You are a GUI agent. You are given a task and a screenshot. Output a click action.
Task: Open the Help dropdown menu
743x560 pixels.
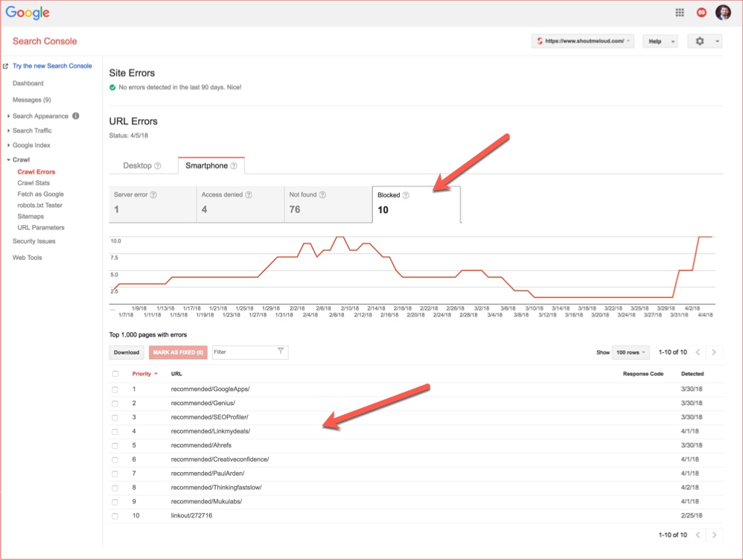click(x=660, y=41)
